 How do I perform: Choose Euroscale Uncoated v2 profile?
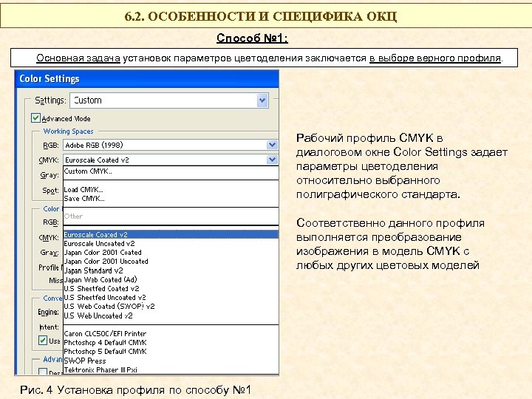(171, 244)
